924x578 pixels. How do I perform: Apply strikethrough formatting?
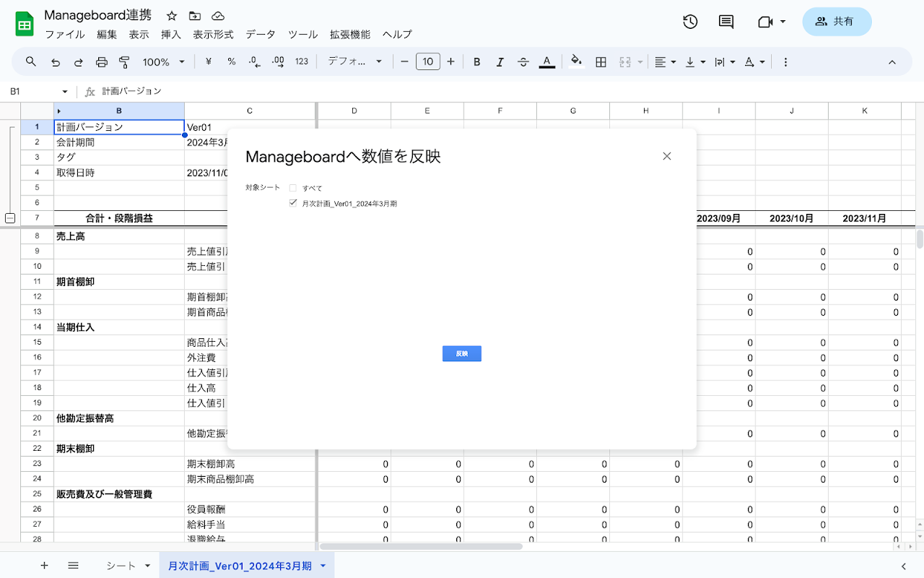click(523, 62)
